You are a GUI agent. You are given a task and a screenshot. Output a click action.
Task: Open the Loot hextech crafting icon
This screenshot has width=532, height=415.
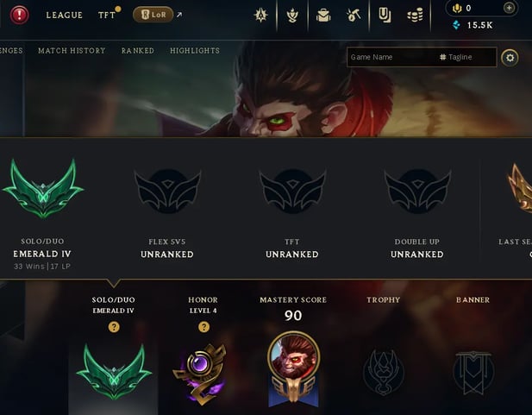[x=354, y=15]
